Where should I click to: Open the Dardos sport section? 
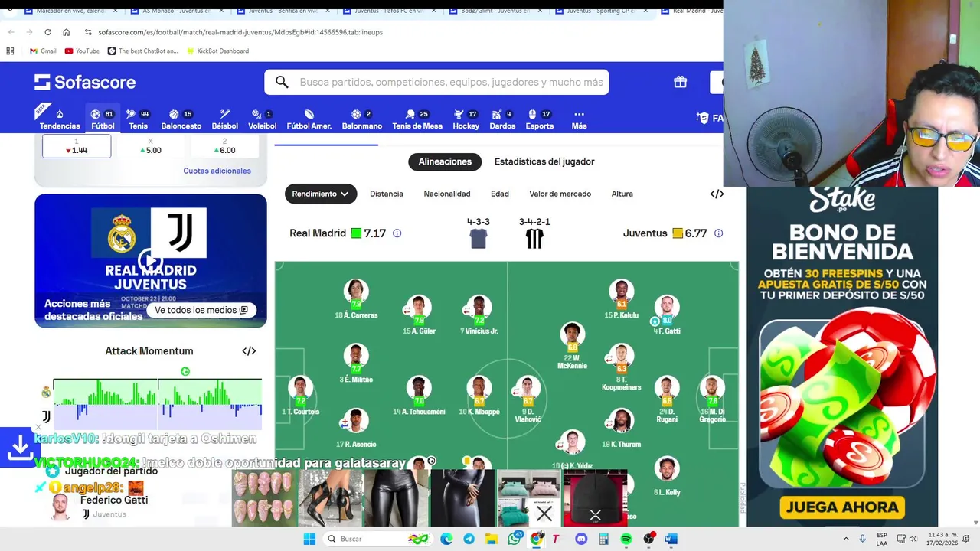(502, 119)
